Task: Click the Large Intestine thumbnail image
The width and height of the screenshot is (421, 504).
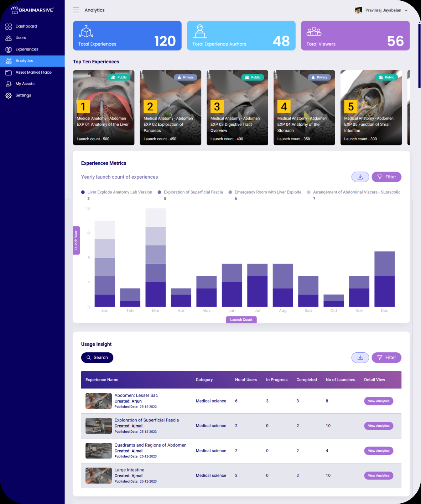Action: click(98, 476)
